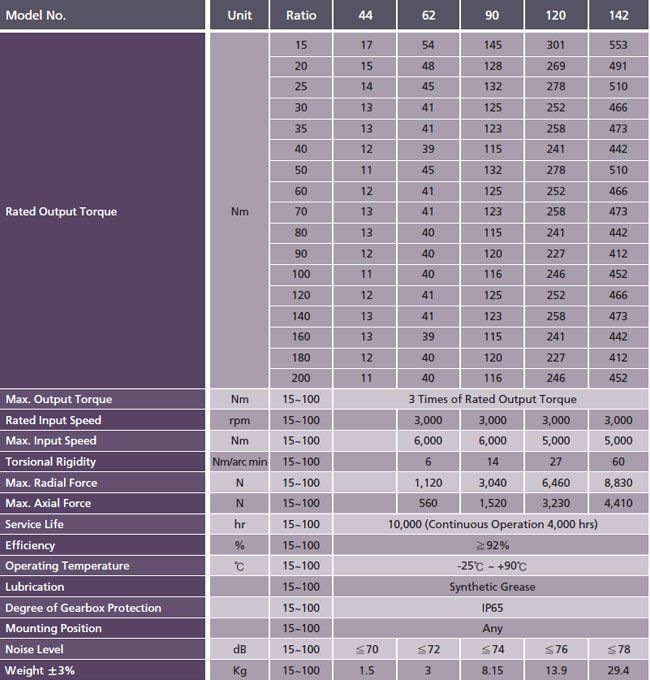Click value 491 in the ratio 20 row
The image size is (650, 680).
pos(618,66)
